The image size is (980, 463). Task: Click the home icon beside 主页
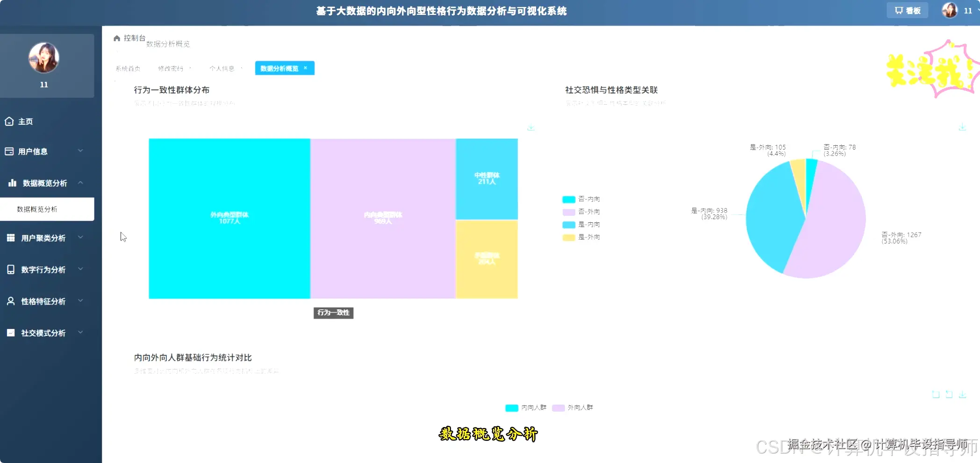(9, 121)
